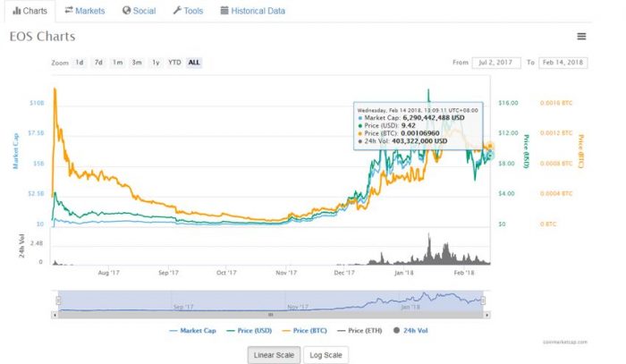Edit the From date field
The width and height of the screenshot is (626, 364).
[496, 63]
